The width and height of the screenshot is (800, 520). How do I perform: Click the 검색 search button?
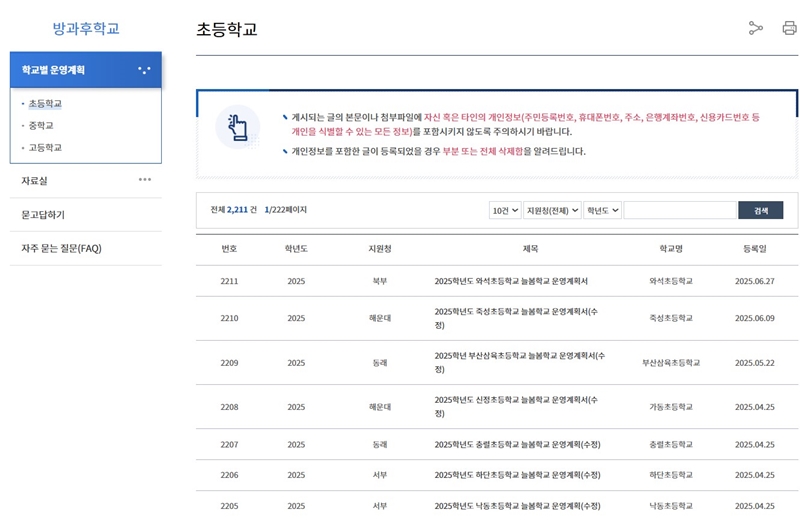pos(760,210)
